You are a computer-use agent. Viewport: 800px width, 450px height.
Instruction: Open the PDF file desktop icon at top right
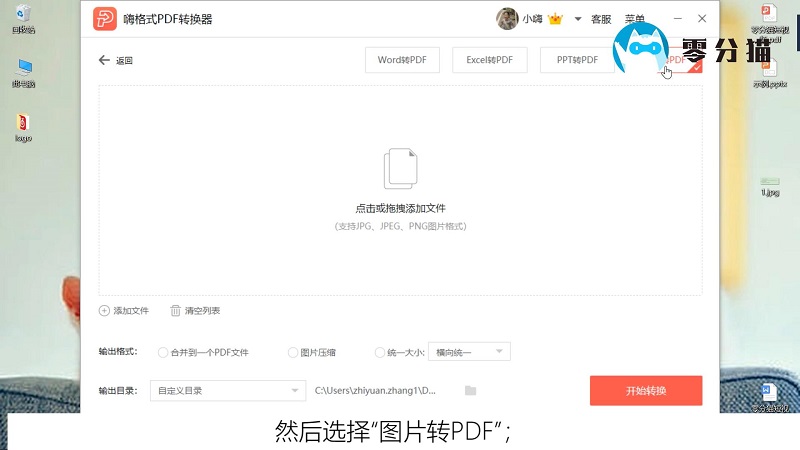tap(769, 23)
